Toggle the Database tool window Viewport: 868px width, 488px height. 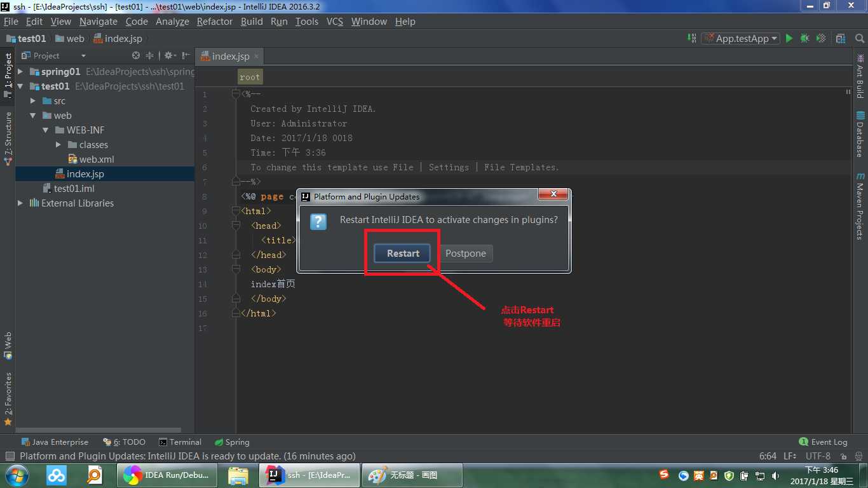(x=860, y=134)
